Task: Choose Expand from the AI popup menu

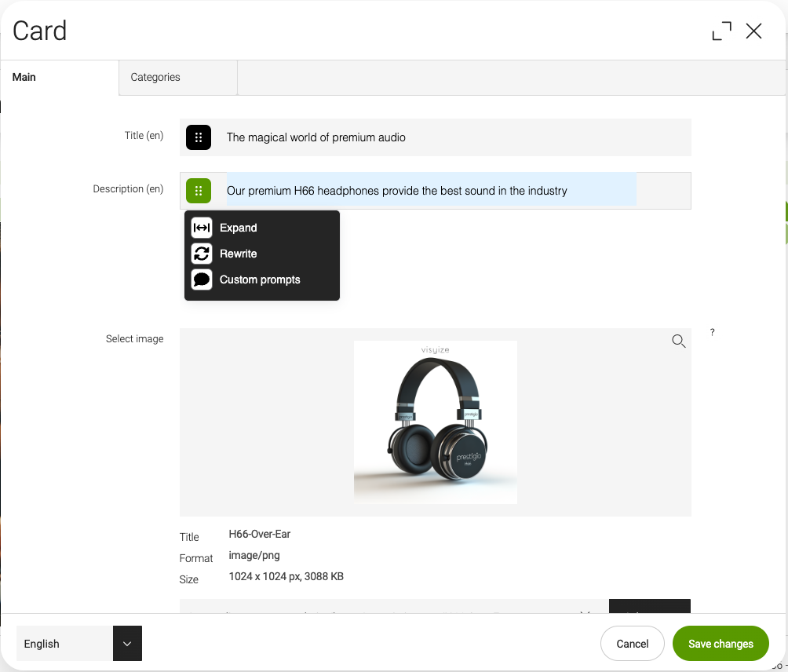Action: click(239, 228)
